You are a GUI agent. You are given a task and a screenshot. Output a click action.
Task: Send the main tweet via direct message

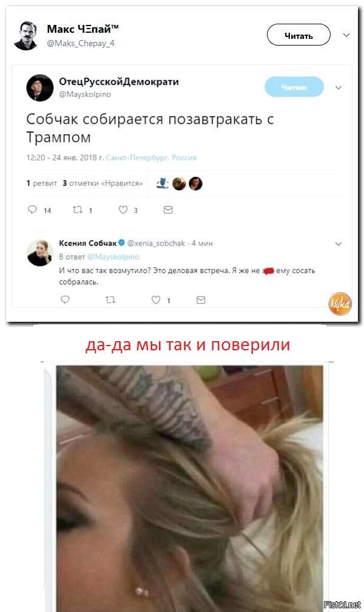(168, 210)
